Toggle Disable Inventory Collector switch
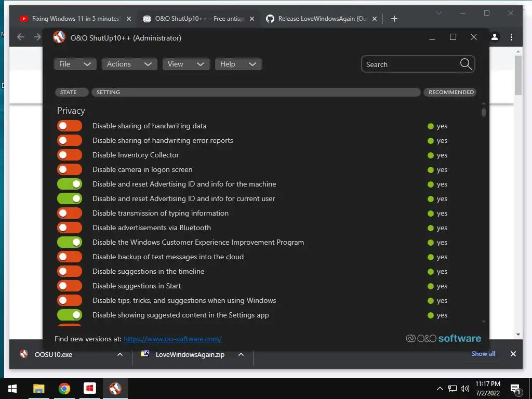The height and width of the screenshot is (399, 532). click(70, 155)
